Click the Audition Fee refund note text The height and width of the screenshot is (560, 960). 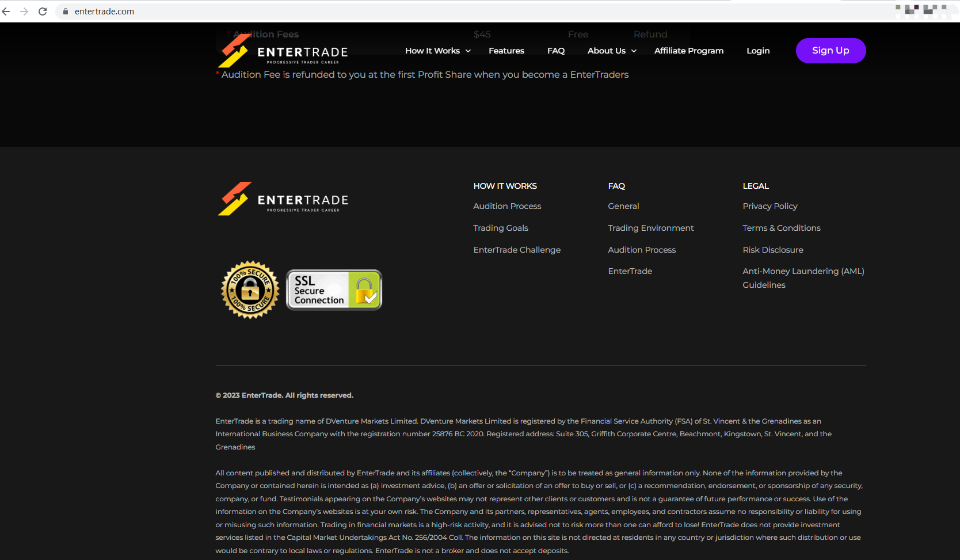coord(422,75)
